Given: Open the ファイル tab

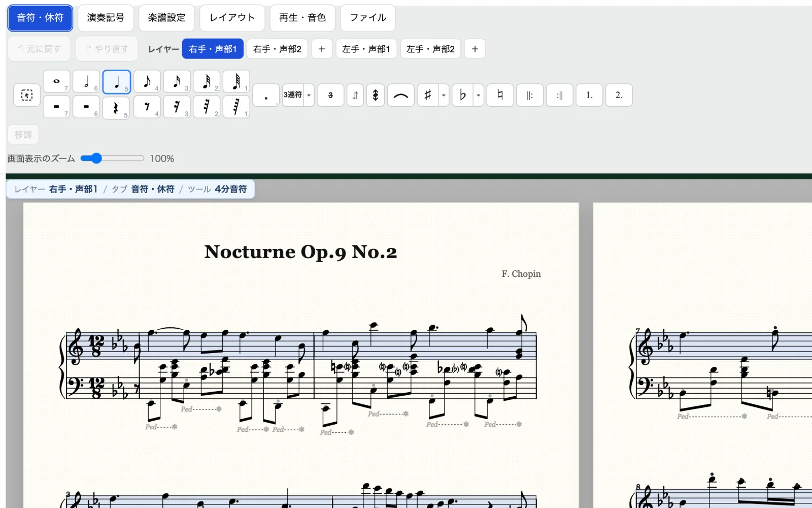Looking at the screenshot, I should coord(368,18).
